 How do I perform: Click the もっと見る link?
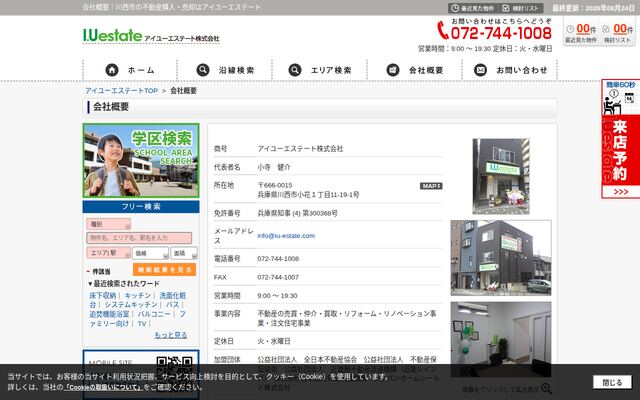[171, 335]
